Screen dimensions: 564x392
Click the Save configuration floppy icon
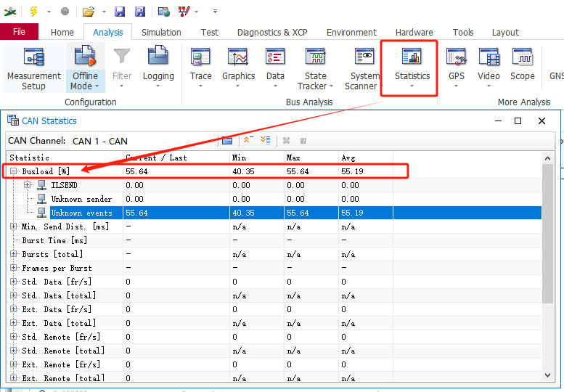[120, 12]
